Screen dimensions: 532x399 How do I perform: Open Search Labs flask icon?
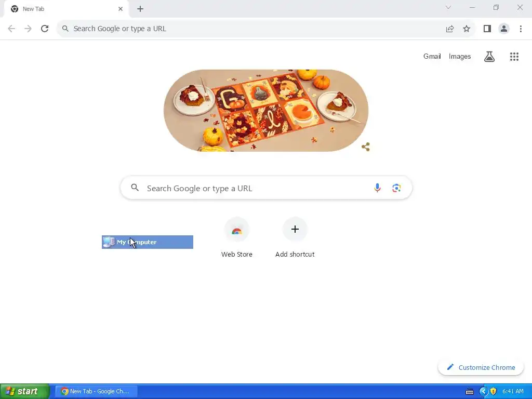pos(489,56)
